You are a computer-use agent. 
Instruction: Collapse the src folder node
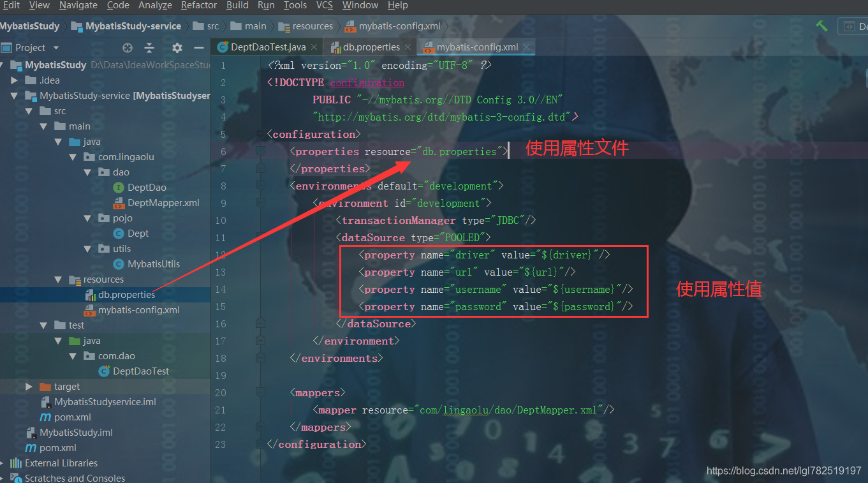pos(30,110)
